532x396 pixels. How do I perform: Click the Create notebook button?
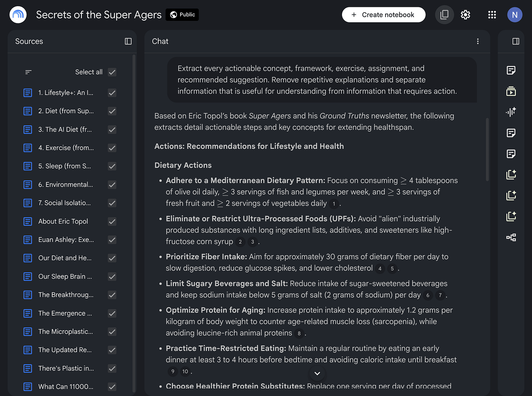coord(384,15)
